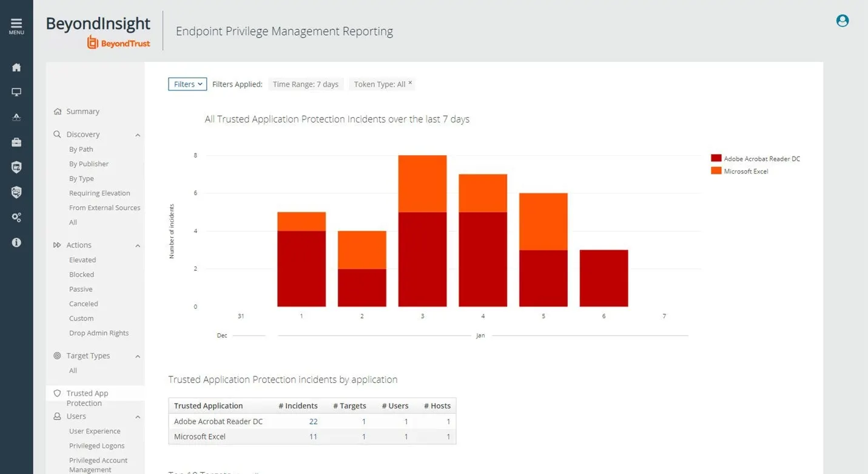Open Passive actions report
Screen dimensions: 868x474
[81, 289]
